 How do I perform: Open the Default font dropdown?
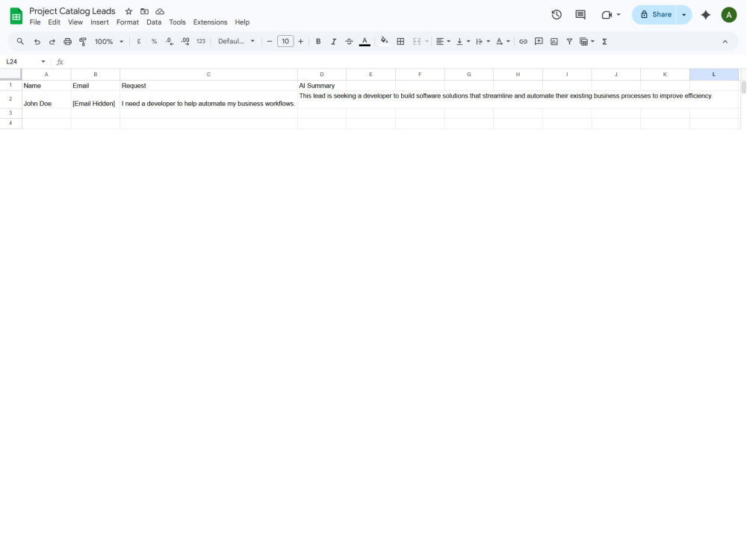pyautogui.click(x=236, y=41)
